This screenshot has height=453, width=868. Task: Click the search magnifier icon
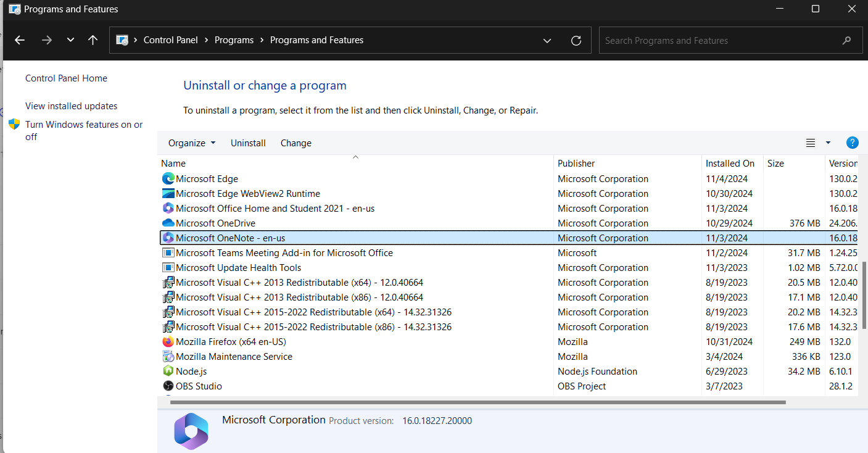point(846,41)
